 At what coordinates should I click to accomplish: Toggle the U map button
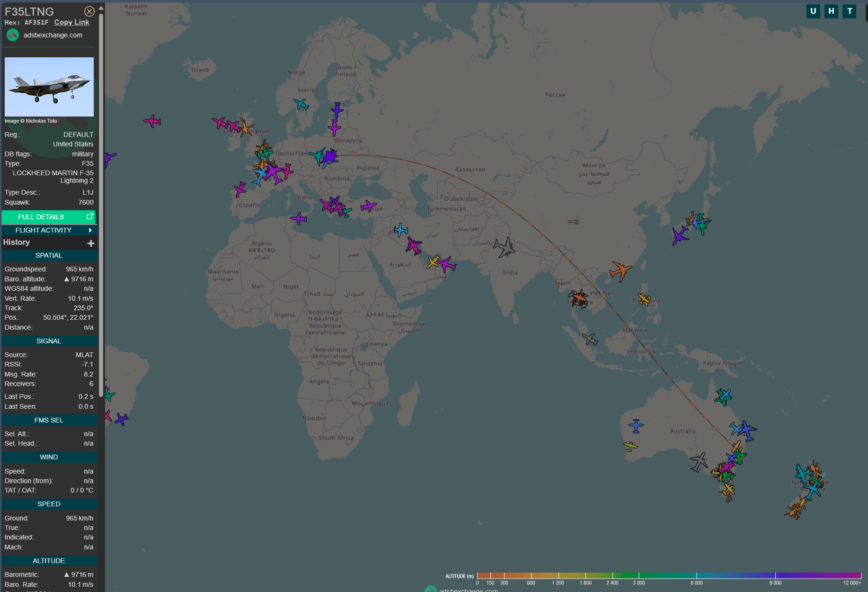[813, 11]
